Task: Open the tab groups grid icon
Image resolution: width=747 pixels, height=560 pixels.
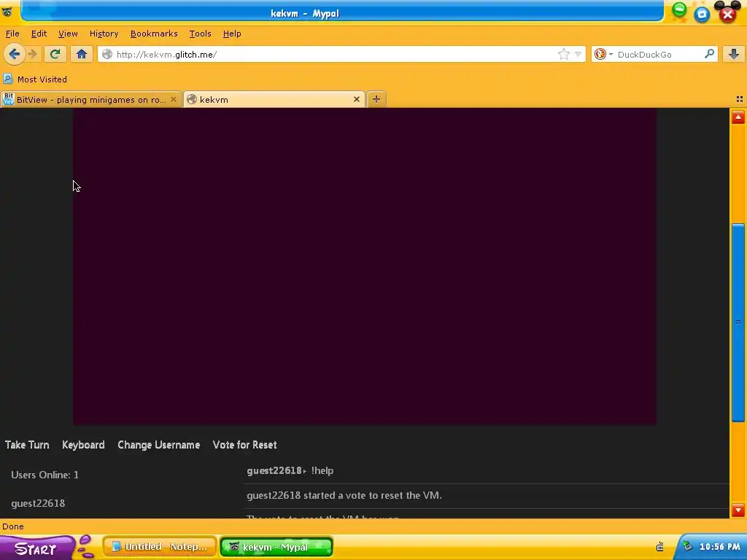Action: click(x=740, y=99)
